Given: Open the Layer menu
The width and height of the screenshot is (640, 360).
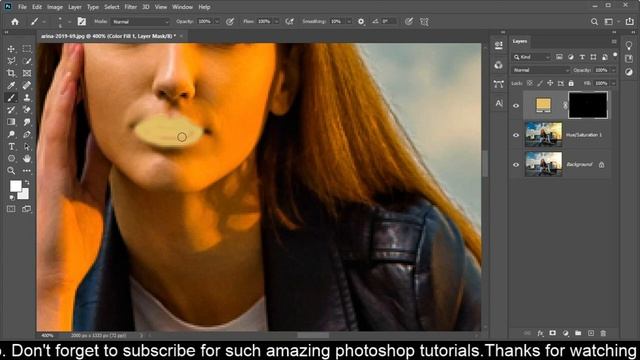Looking at the screenshot, I should pyautogui.click(x=75, y=7).
